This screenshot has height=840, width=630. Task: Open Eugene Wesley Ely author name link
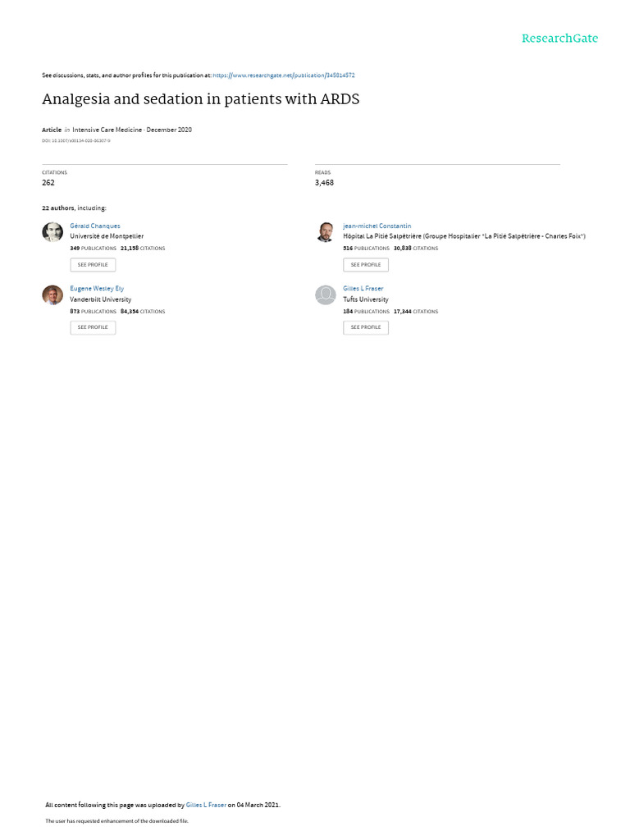[x=97, y=289]
